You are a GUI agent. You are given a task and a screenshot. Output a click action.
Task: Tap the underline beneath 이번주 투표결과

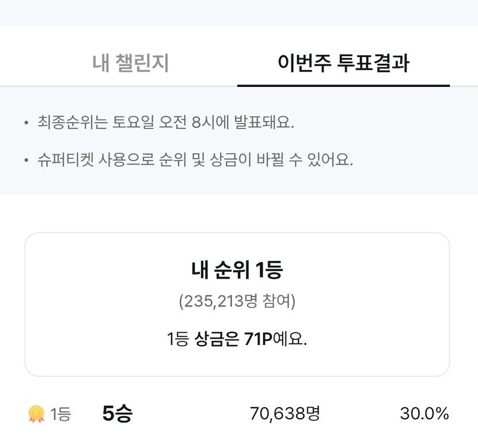click(x=343, y=85)
